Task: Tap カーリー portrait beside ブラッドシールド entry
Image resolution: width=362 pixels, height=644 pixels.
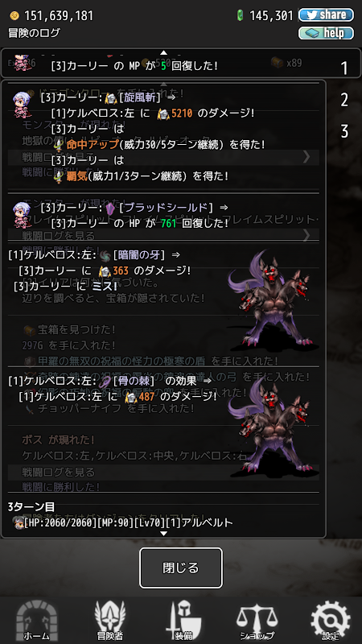Action: (22, 215)
